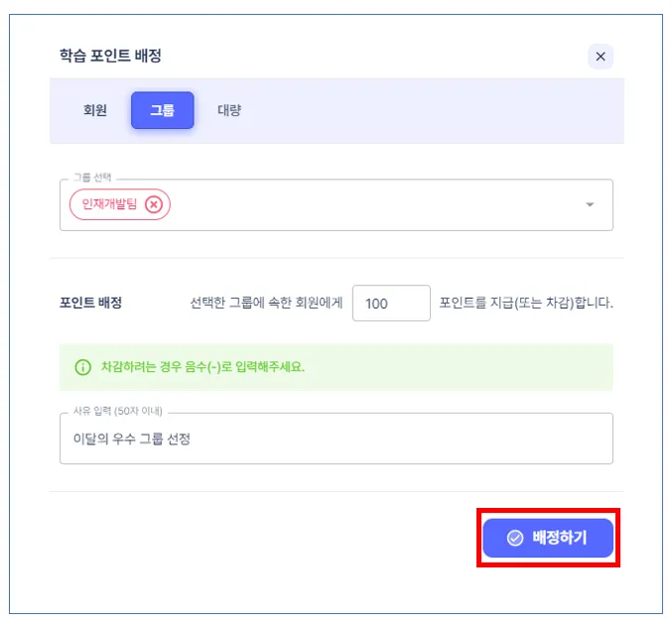This screenshot has width=672, height=623.
Task: Click the text 선택한 그룹에 속한 회원에게
Action: coord(266,304)
